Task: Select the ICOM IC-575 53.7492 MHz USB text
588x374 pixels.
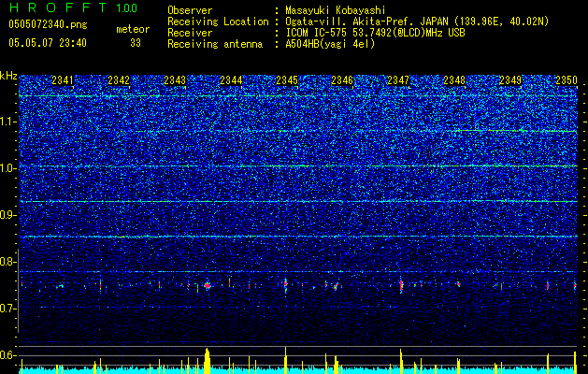Action: pyautogui.click(x=375, y=33)
